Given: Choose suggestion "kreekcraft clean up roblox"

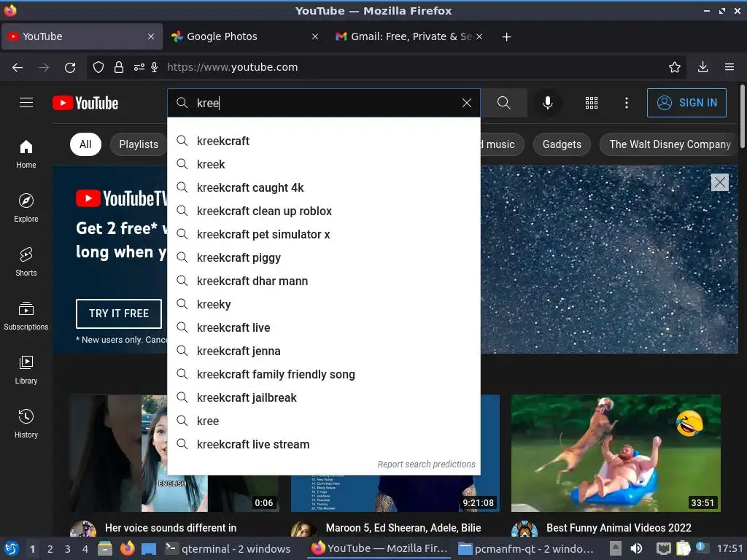Looking at the screenshot, I should (x=324, y=211).
